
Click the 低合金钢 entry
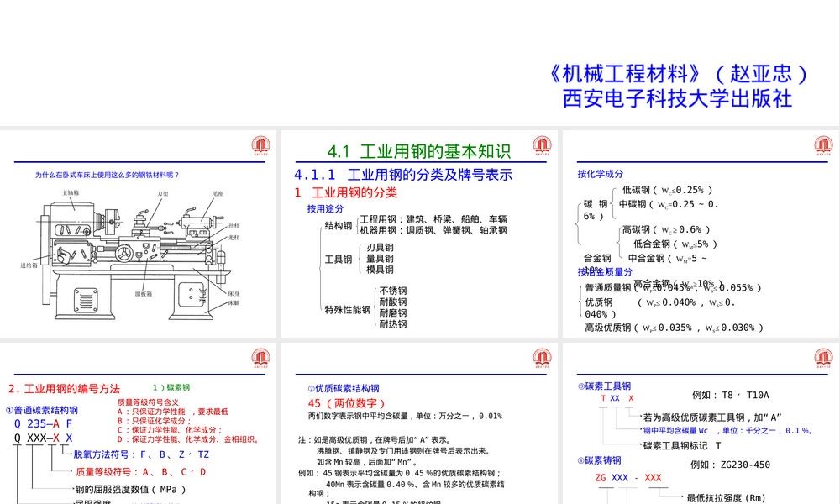click(x=675, y=244)
